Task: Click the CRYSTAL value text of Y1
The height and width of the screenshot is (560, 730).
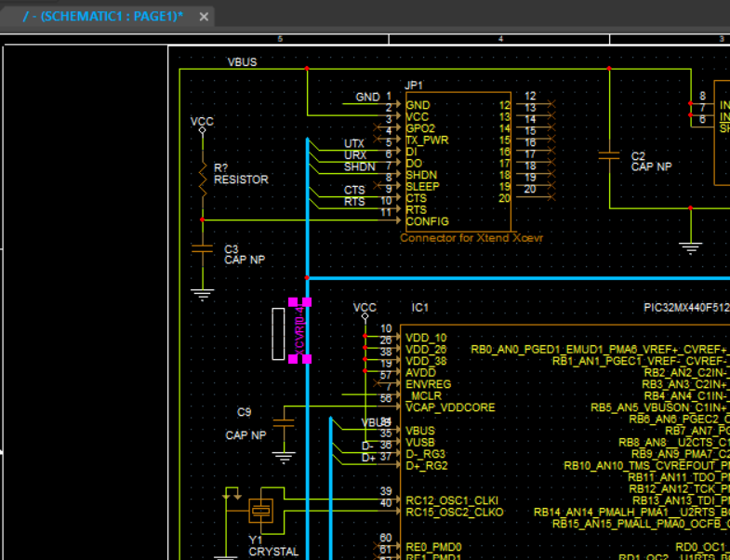Action: (x=273, y=552)
